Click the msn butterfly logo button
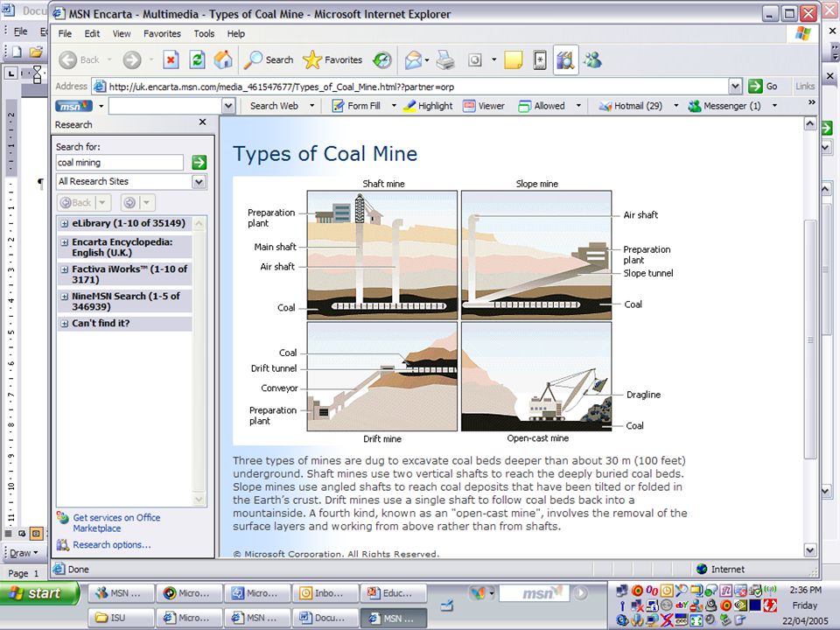This screenshot has width=840, height=630. click(73, 106)
